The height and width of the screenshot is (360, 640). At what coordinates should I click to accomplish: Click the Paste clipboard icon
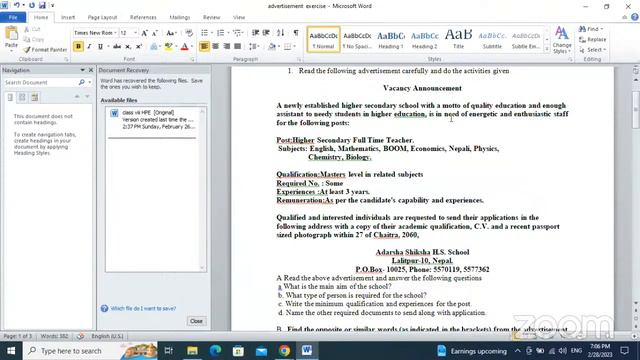pos(11,34)
